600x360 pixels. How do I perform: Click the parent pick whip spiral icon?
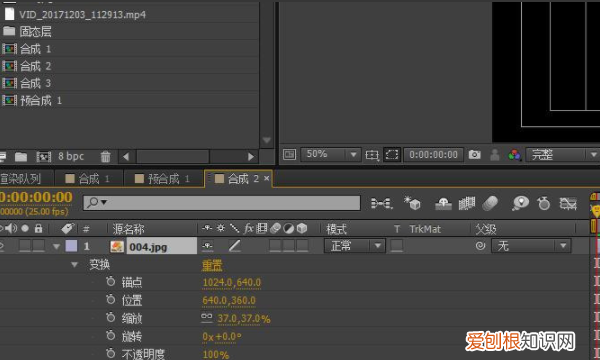(480, 246)
